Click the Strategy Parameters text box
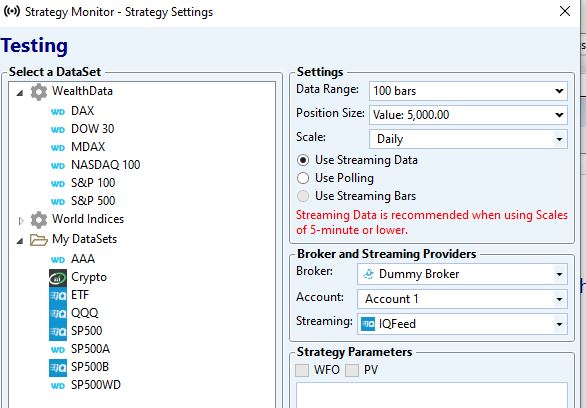Viewport: 586px width, 408px height. pyautogui.click(x=432, y=395)
